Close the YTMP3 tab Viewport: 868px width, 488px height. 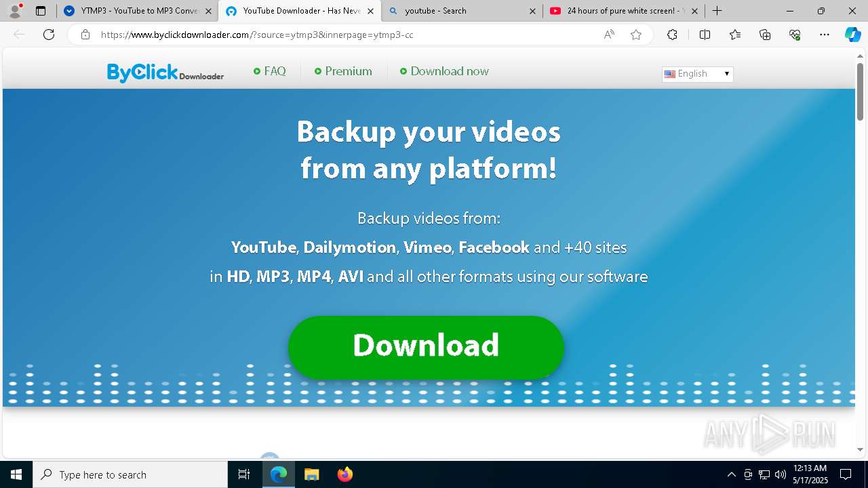point(208,11)
